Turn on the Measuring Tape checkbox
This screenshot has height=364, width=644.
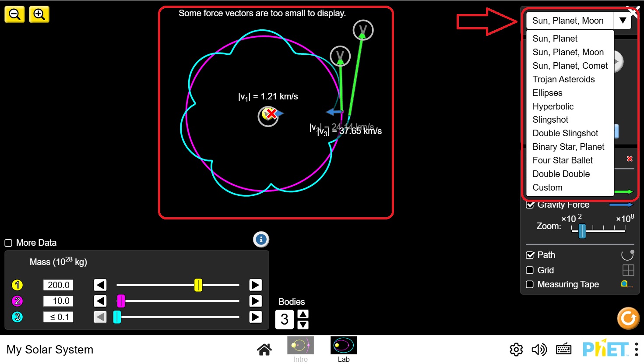[x=530, y=284]
